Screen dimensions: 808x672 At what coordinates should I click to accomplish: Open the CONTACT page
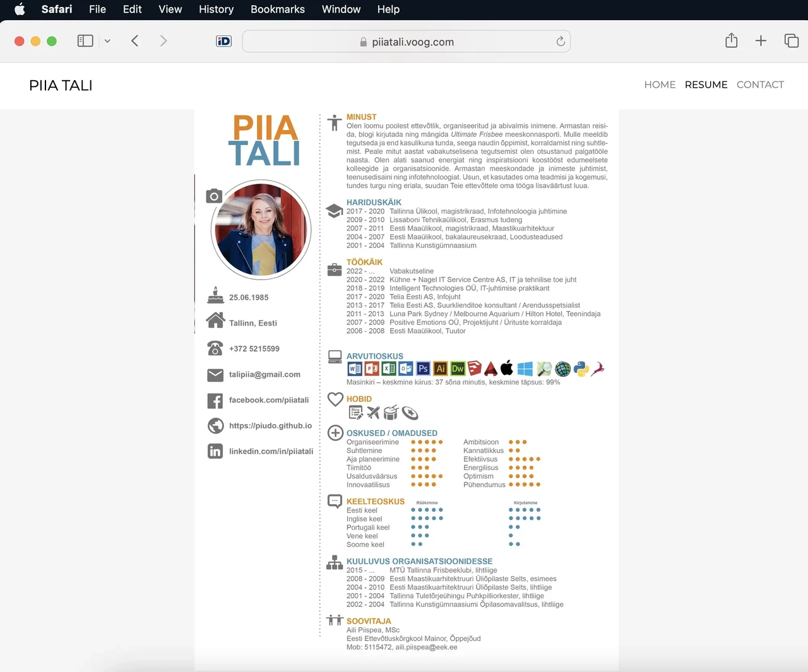tap(760, 85)
